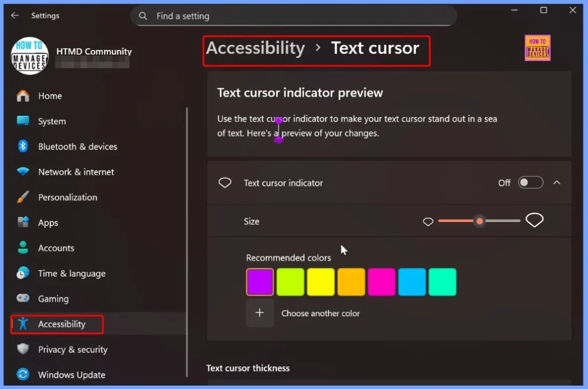Click the Find a setting search box
This screenshot has width=588, height=389.
click(x=294, y=15)
